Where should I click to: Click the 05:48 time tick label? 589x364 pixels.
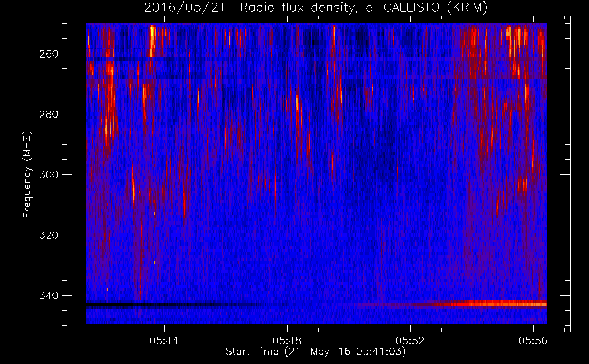pyautogui.click(x=287, y=341)
